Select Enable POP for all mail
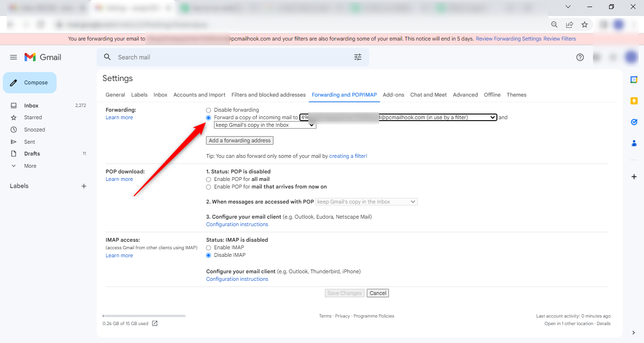The width and height of the screenshot is (644, 343). coord(208,180)
